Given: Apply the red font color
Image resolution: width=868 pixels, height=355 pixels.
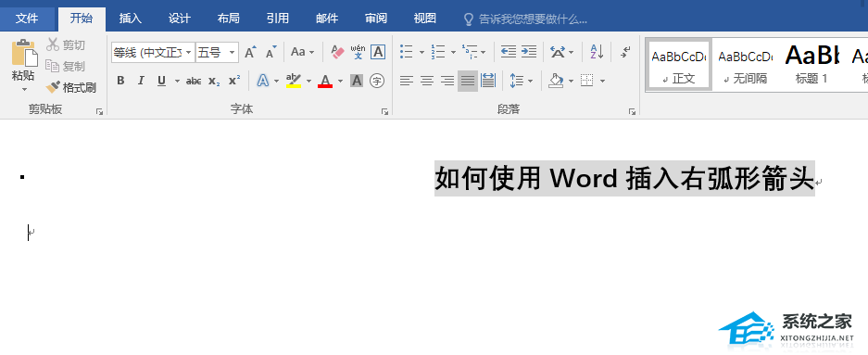Looking at the screenshot, I should [325, 81].
